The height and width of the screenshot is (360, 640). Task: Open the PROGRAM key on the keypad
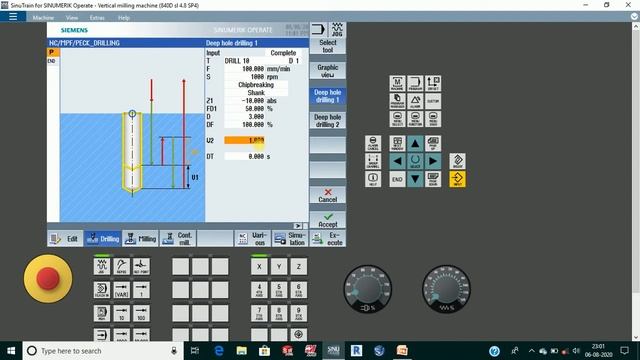[415, 83]
